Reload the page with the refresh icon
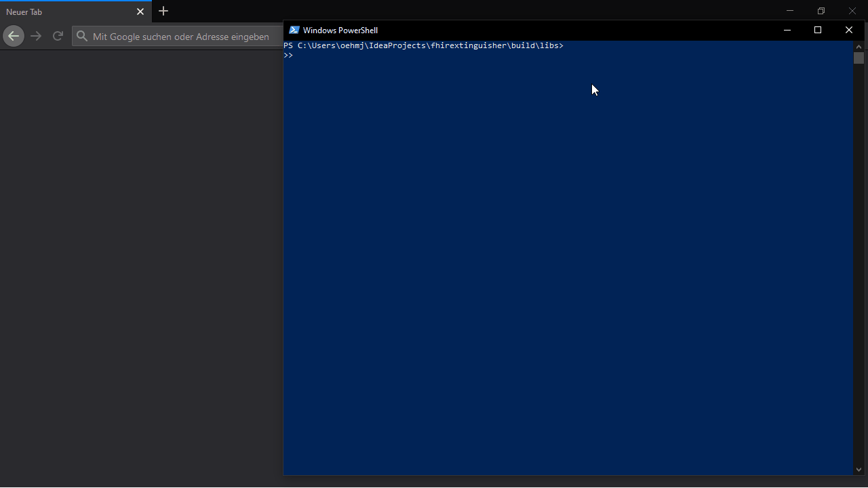The image size is (868, 488). pyautogui.click(x=58, y=36)
